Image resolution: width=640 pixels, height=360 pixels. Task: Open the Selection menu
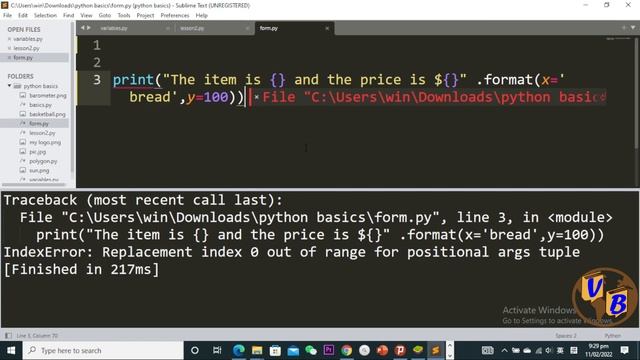[45, 15]
